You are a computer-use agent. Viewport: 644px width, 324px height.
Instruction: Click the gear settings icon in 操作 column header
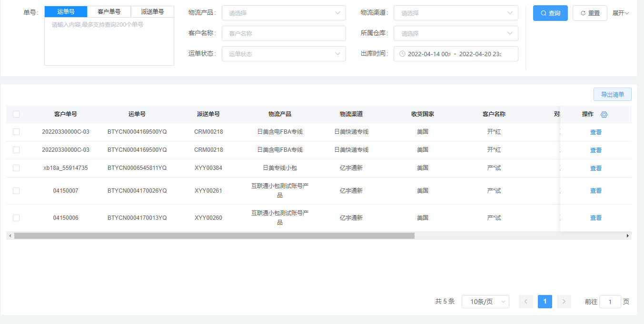click(x=604, y=115)
